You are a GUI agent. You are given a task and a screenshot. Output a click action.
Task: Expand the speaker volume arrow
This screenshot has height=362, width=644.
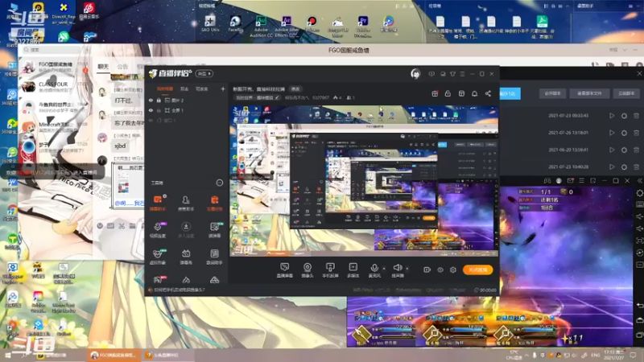407,269
